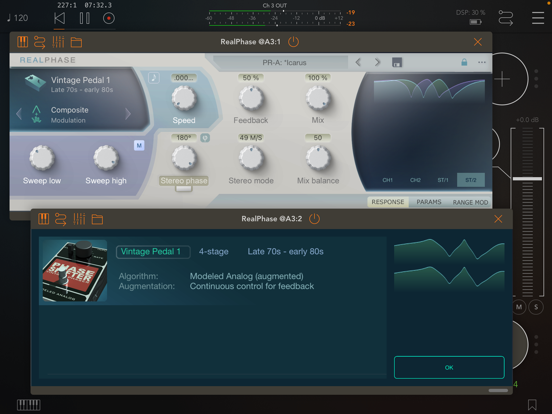Viewport: 552px width, 414px height.
Task: Click the Feedback knob
Action: 251,99
